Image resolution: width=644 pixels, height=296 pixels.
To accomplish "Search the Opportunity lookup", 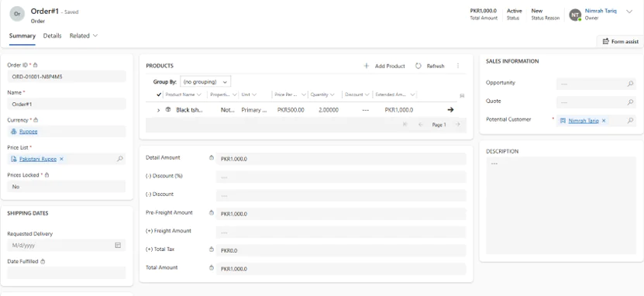I will click(630, 84).
